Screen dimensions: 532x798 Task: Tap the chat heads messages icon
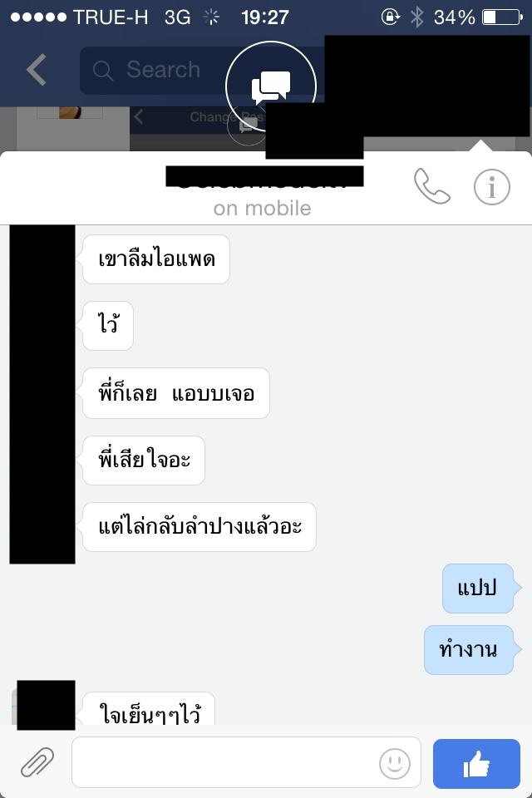point(271,86)
